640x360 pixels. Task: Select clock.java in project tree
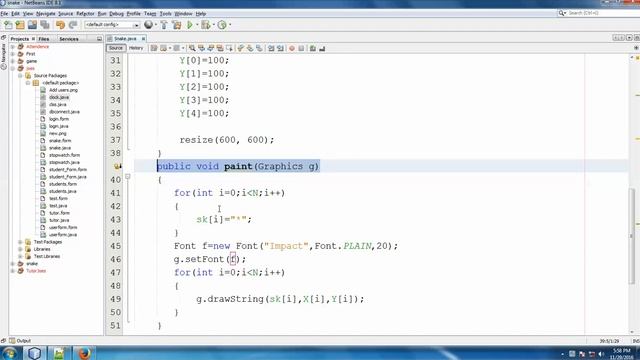(59, 97)
